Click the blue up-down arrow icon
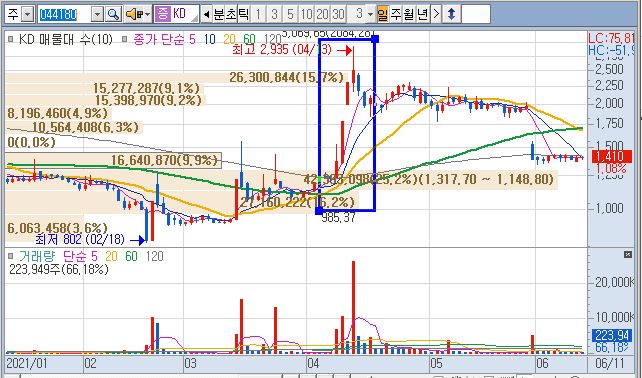Screen dimensions: 642x378 451,14
